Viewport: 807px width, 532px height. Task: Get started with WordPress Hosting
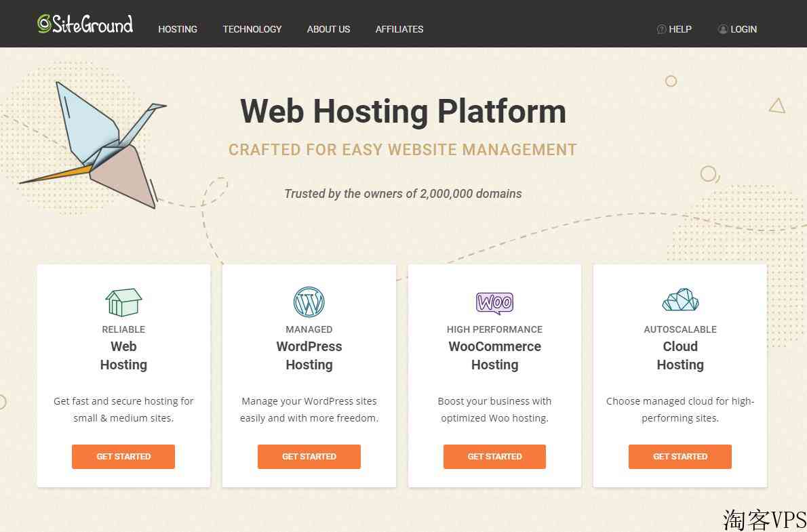tap(309, 456)
